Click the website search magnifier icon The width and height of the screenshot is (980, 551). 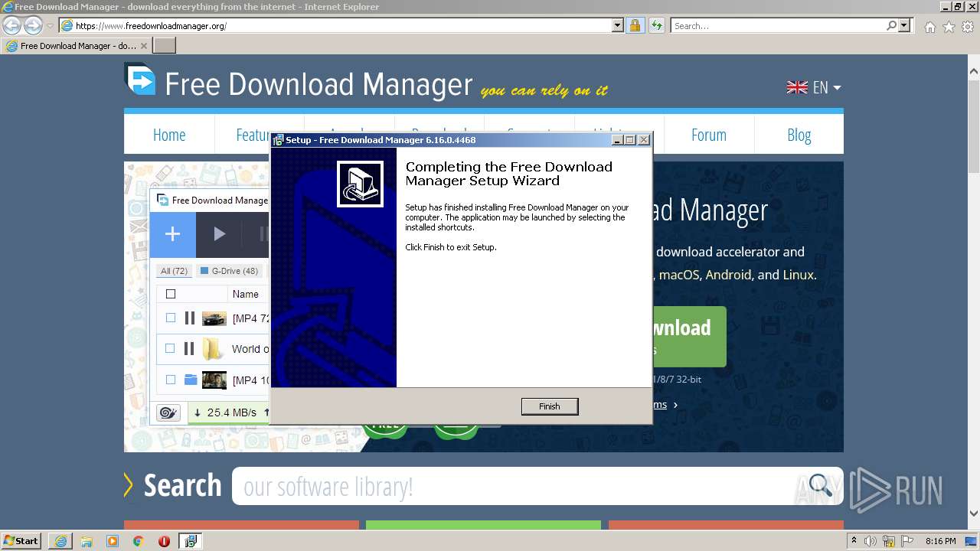click(820, 484)
